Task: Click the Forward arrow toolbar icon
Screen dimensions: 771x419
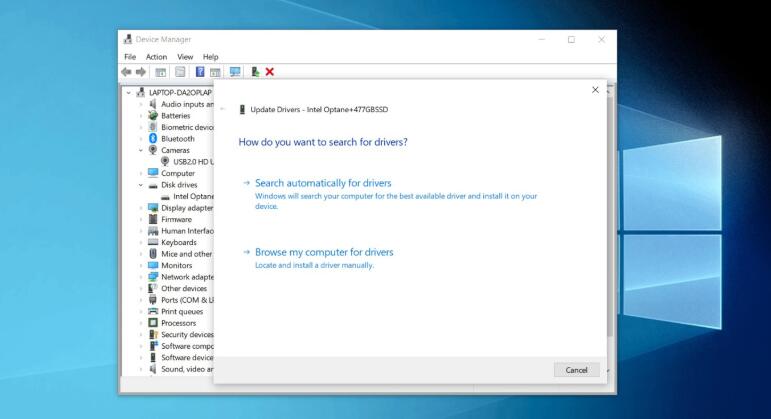Action: tap(141, 72)
